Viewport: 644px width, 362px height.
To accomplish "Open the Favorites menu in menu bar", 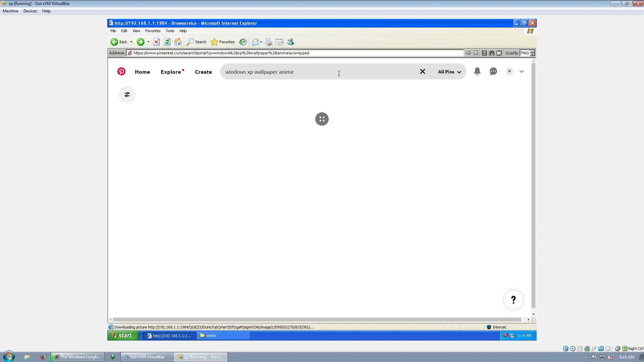I will [x=153, y=31].
